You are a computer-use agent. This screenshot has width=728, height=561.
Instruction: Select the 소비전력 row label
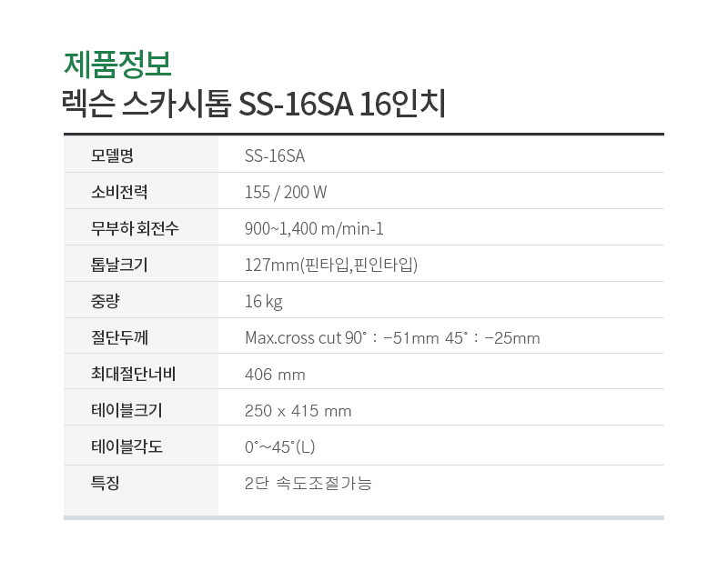pyautogui.click(x=119, y=192)
